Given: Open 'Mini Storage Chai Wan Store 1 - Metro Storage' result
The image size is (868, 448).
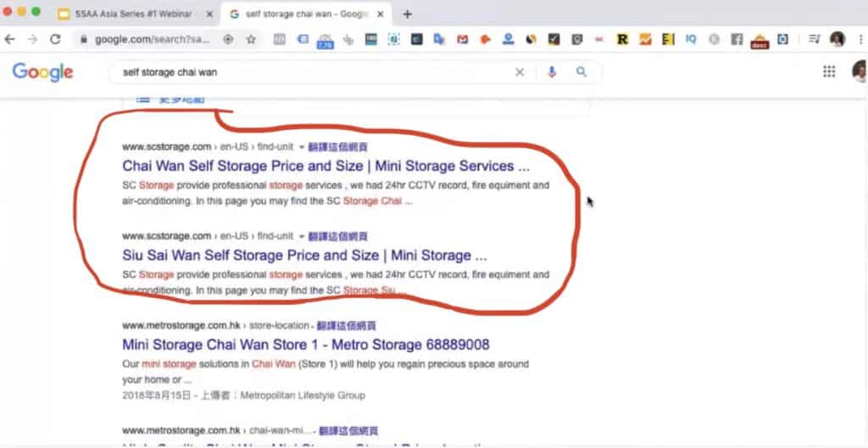Looking at the screenshot, I should click(305, 346).
